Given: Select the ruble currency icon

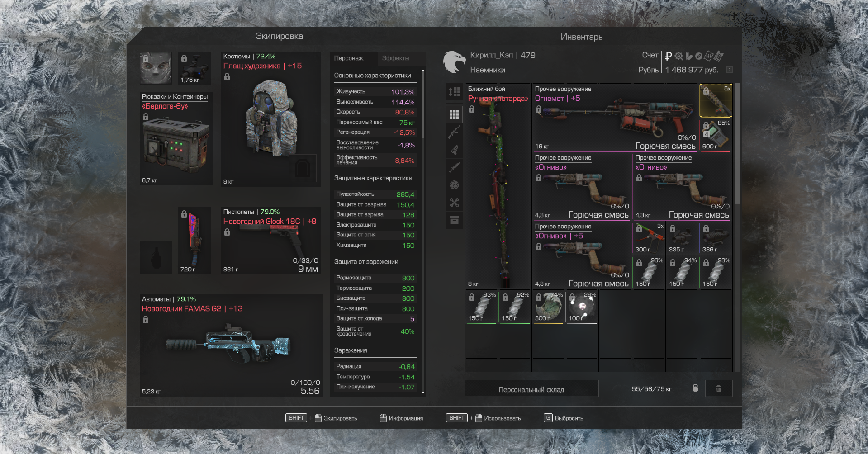Looking at the screenshot, I should (x=669, y=56).
